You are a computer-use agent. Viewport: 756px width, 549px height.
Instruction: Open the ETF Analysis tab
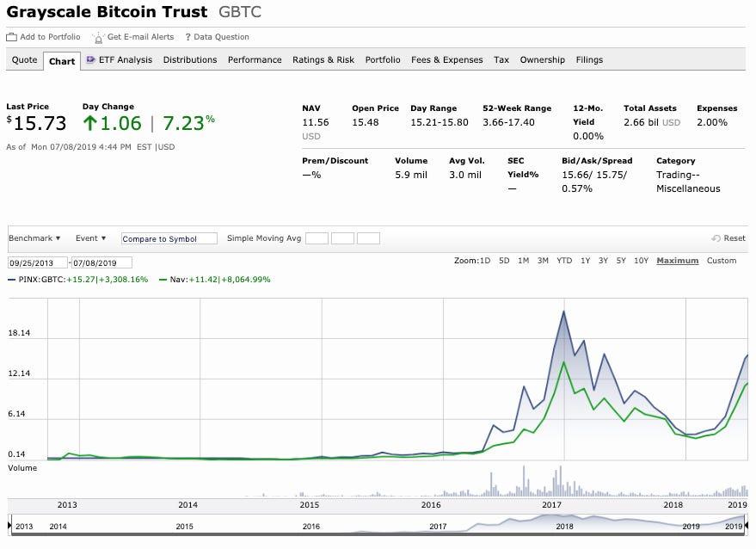pos(126,60)
